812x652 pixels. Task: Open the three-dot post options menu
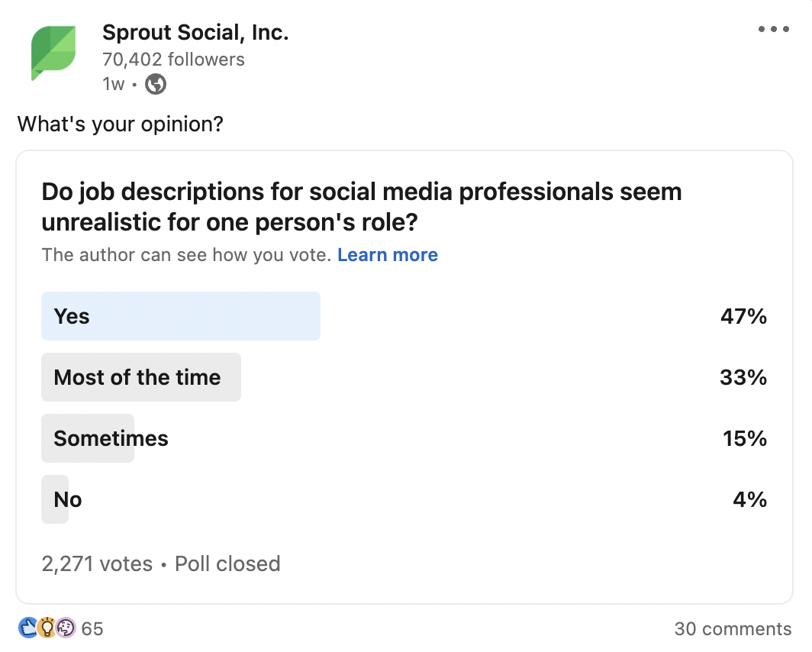tap(773, 30)
